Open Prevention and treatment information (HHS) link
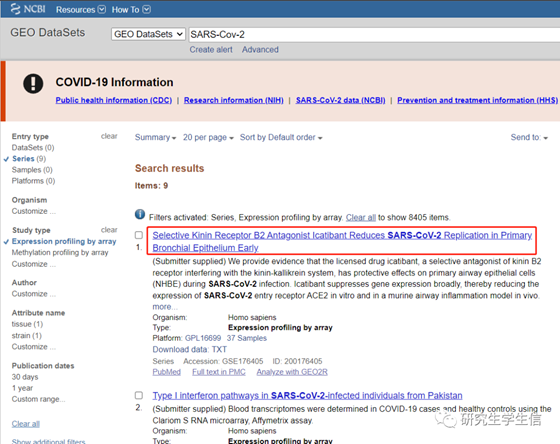Image resolution: width=560 pixels, height=444 pixels. 478,100
